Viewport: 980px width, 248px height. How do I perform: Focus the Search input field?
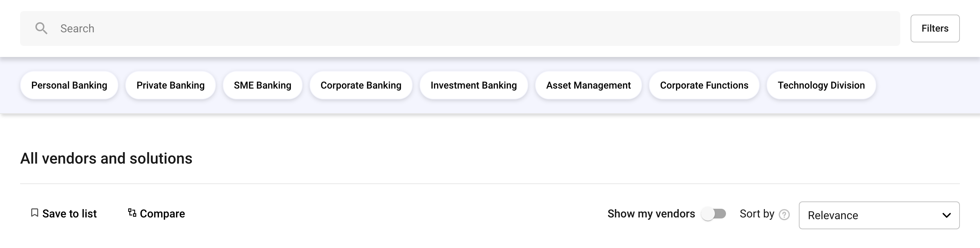coord(460,28)
